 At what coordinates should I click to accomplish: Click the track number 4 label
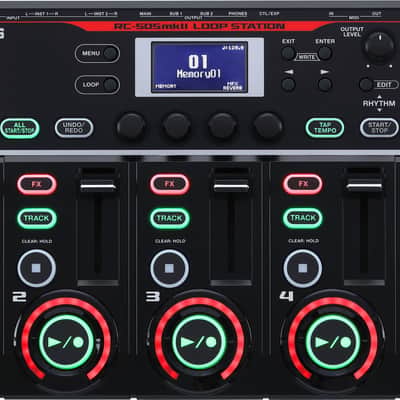point(287,296)
